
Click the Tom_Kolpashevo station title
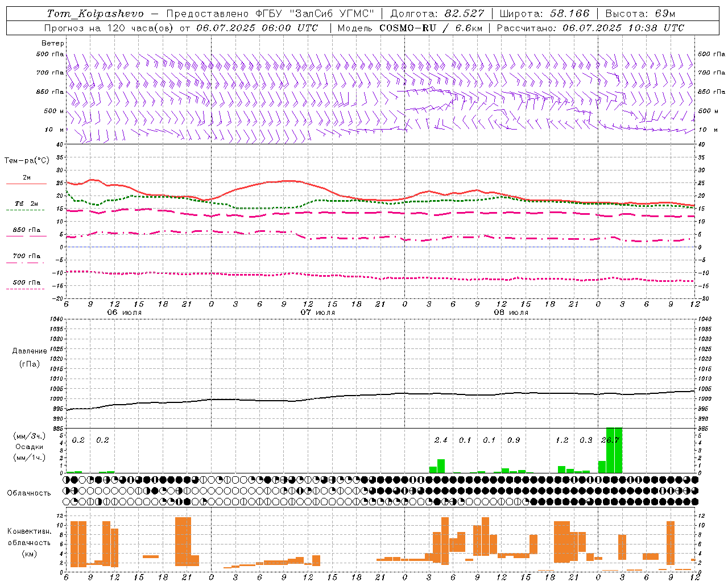click(95, 14)
